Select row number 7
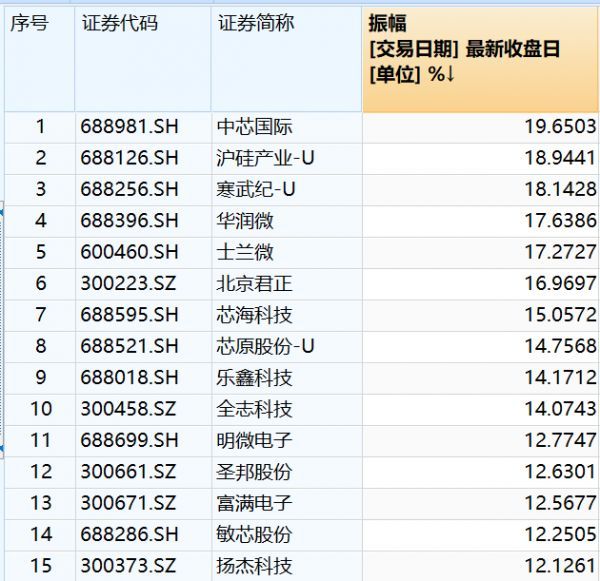Screen dimensions: 600x581 point(41,315)
